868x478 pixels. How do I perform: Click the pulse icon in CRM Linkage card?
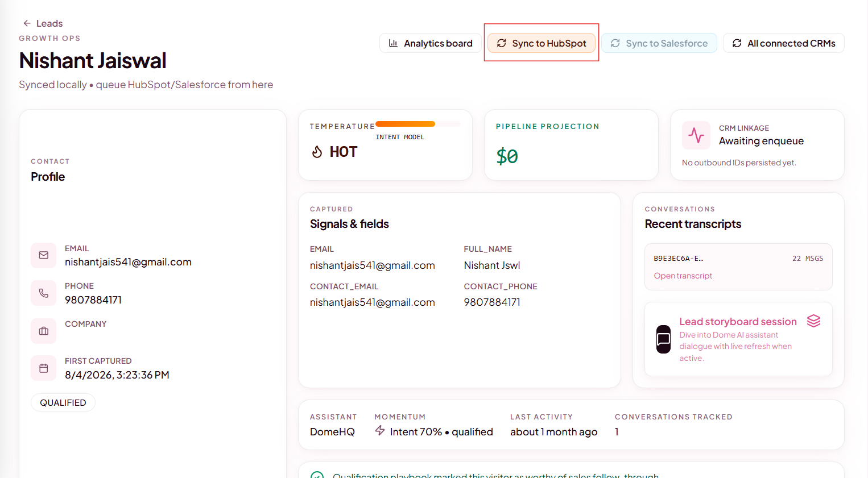(696, 135)
